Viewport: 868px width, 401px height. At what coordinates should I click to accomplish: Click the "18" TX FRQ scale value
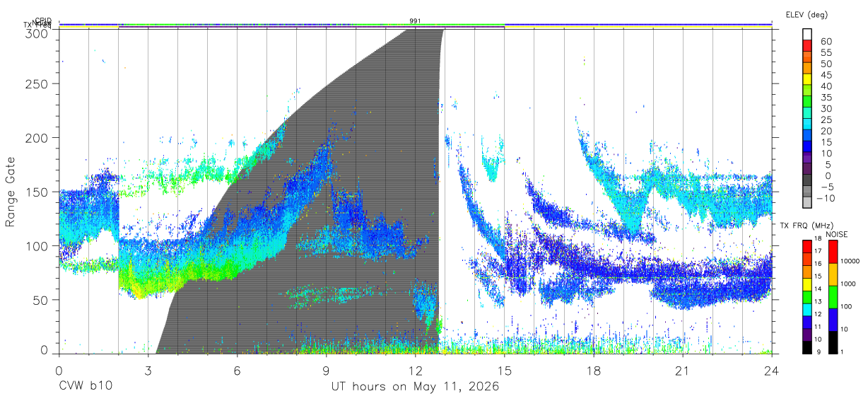(818, 238)
